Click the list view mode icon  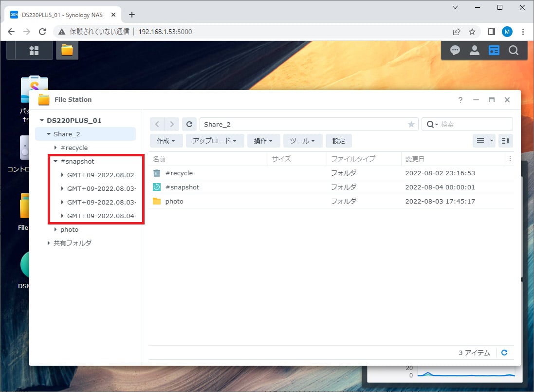tap(480, 141)
